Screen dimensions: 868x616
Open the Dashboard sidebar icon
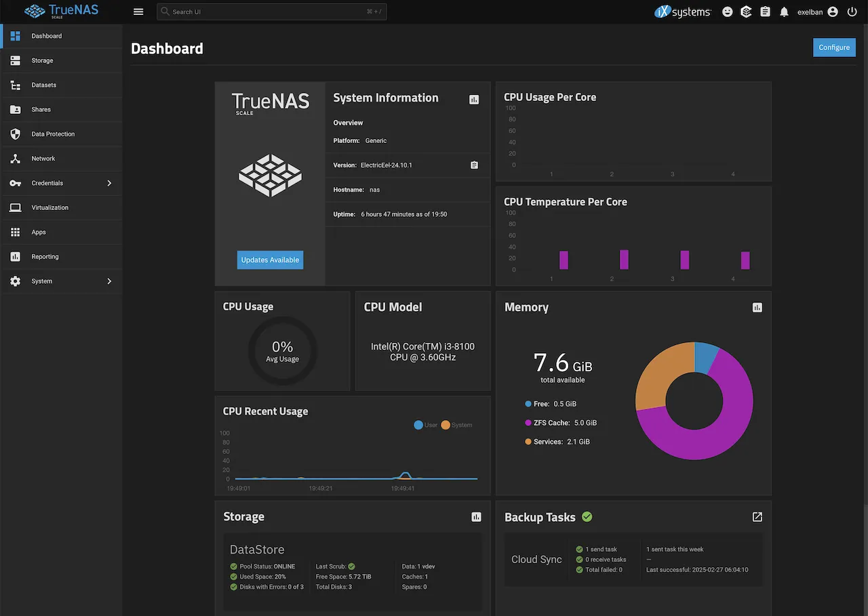[16, 36]
